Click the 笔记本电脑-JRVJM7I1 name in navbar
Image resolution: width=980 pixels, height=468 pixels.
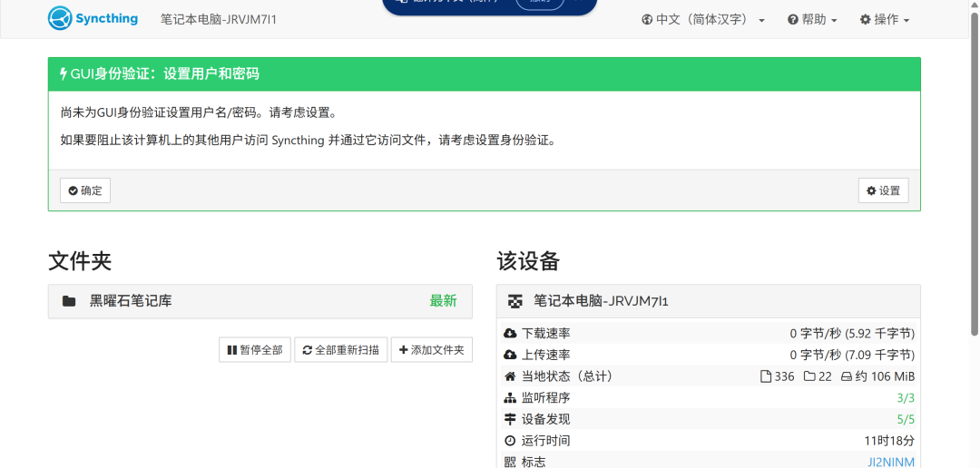point(219,19)
